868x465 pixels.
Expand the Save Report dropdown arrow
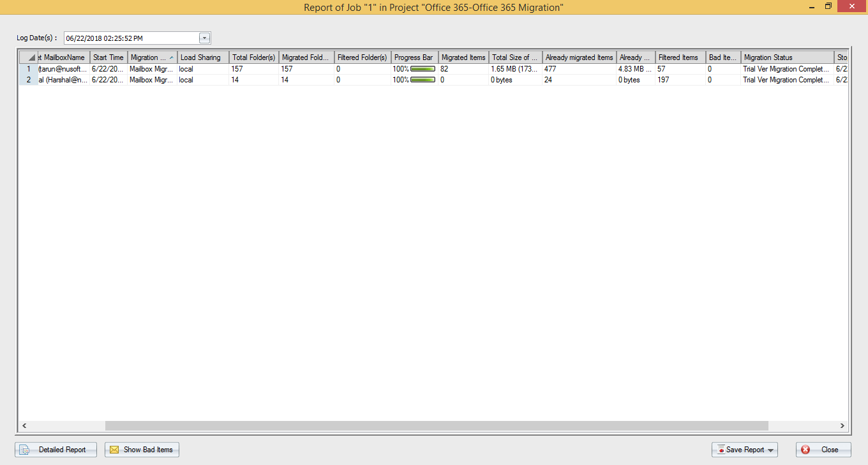771,450
